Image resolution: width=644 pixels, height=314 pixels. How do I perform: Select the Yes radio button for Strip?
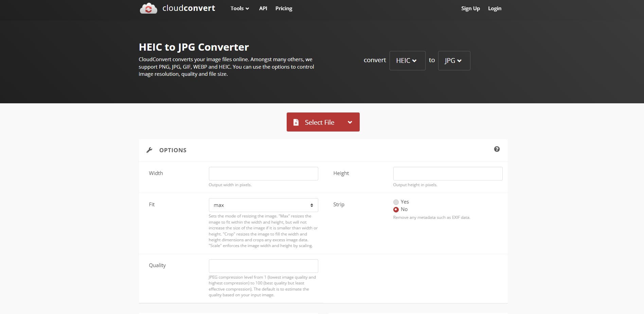pos(396,202)
